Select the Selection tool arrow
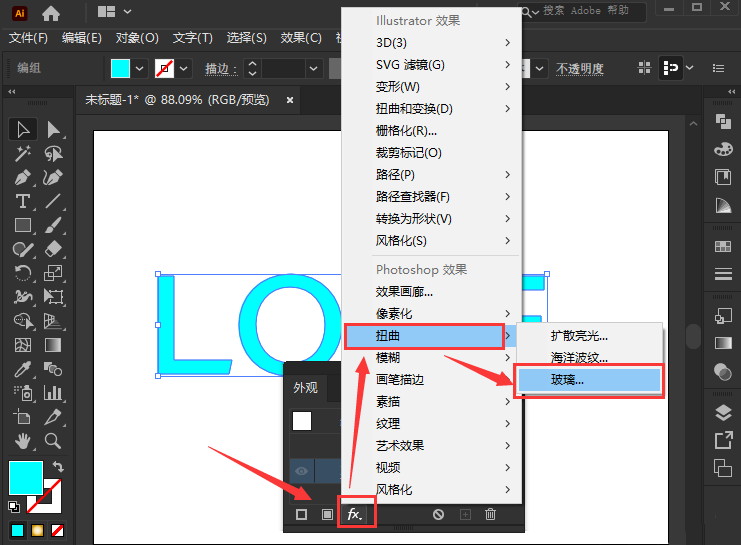Image resolution: width=741 pixels, height=545 pixels. click(x=23, y=130)
